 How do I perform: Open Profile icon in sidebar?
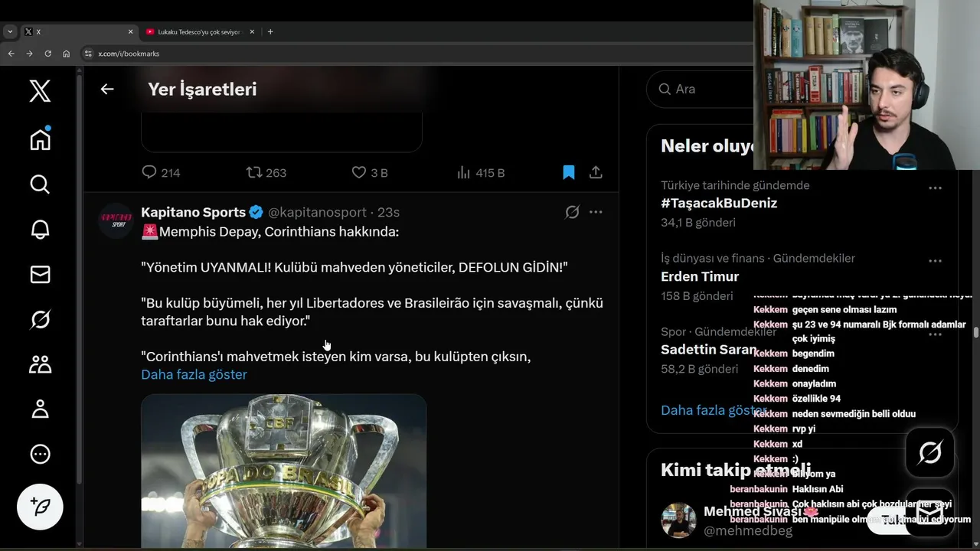(x=40, y=409)
